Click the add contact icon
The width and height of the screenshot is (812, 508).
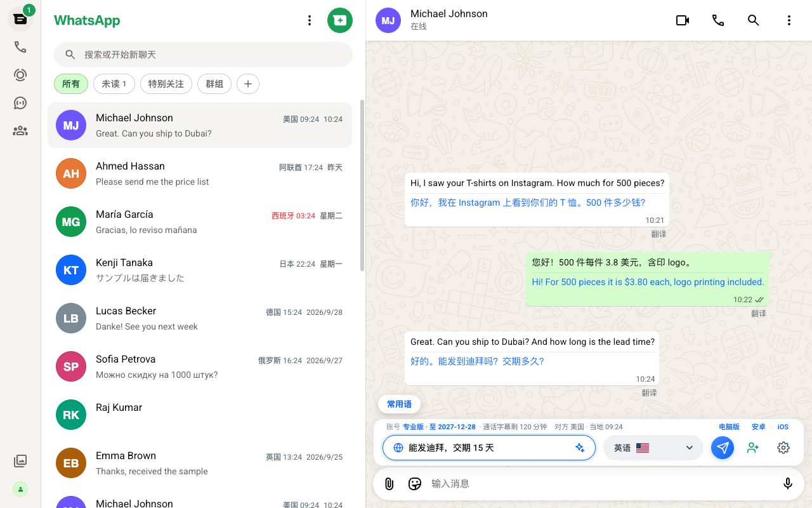tap(753, 448)
